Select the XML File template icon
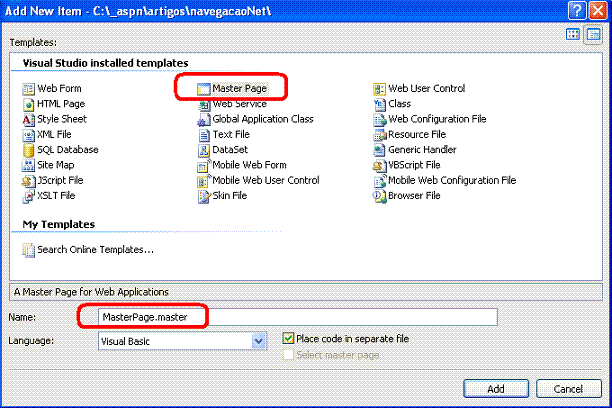 28,135
